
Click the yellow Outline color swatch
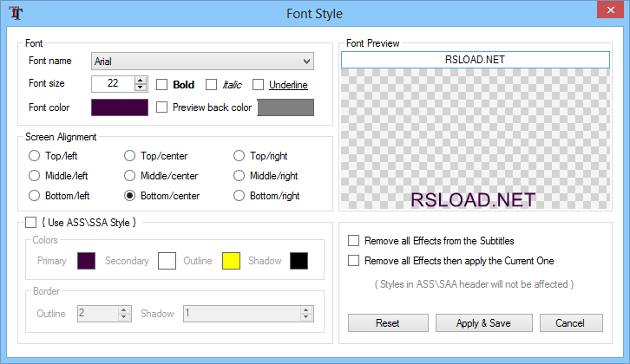pos(231,261)
